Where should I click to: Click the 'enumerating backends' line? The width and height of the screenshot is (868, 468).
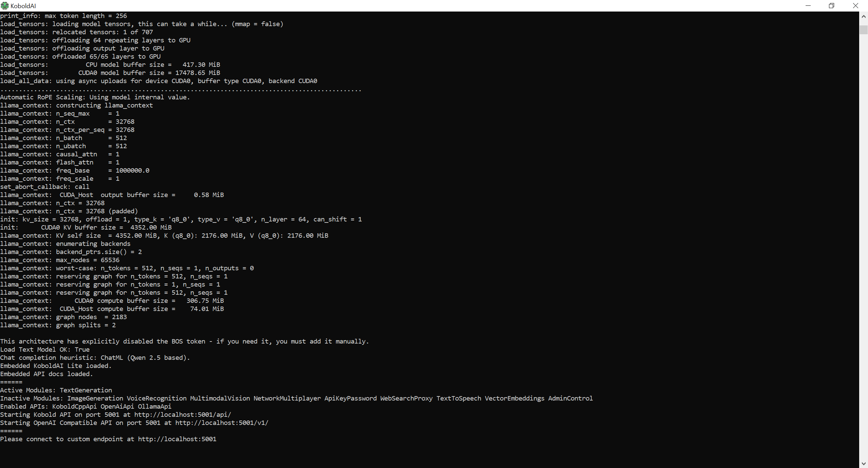[65, 244]
